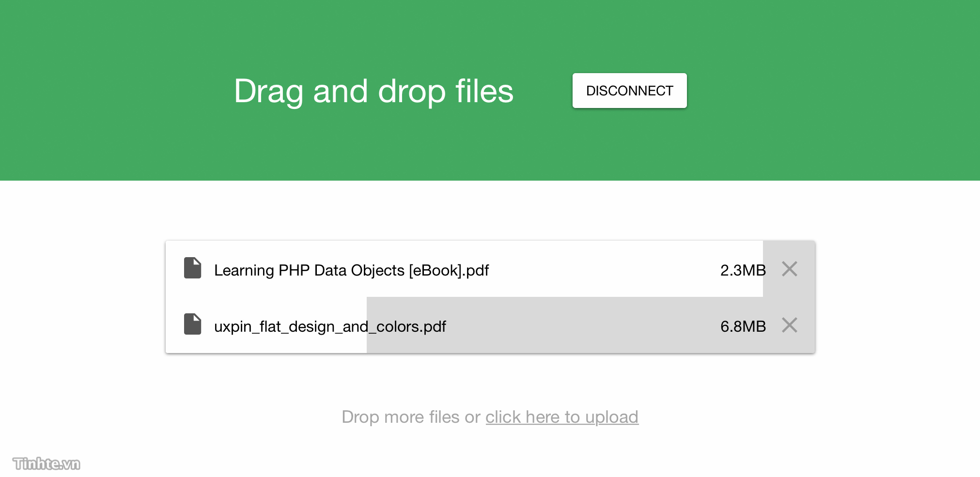
Task: Click the word upload in upload link
Action: coord(612,417)
